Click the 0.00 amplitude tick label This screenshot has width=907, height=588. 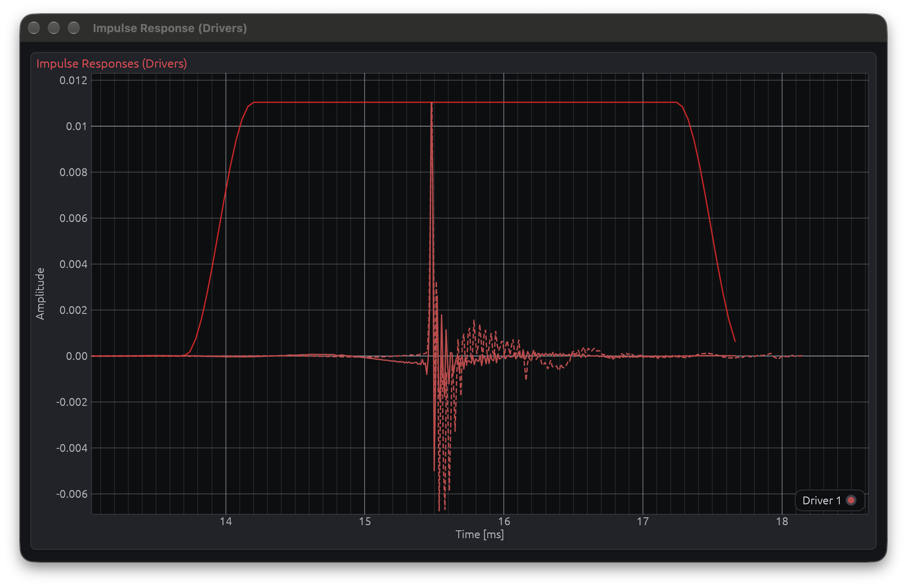pos(77,356)
